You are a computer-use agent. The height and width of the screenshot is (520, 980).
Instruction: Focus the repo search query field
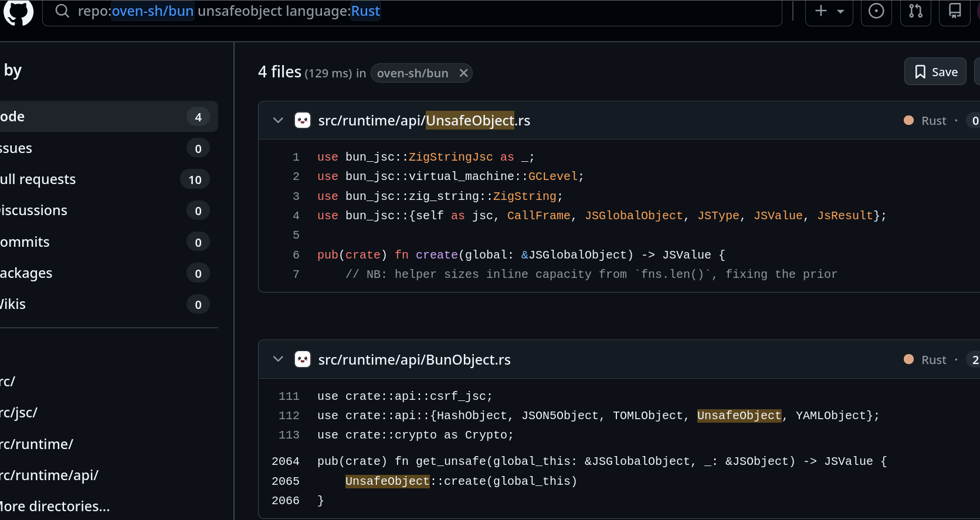(412, 11)
